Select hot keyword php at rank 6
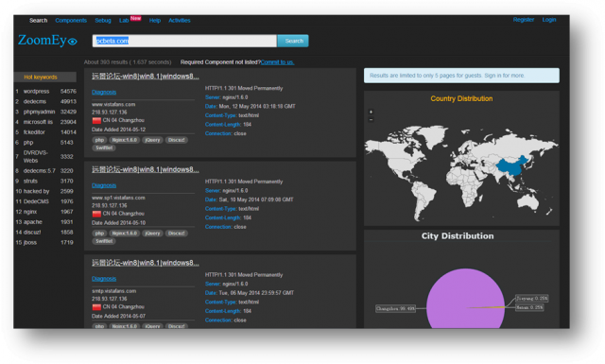This screenshot has width=605, height=364. click(28, 143)
